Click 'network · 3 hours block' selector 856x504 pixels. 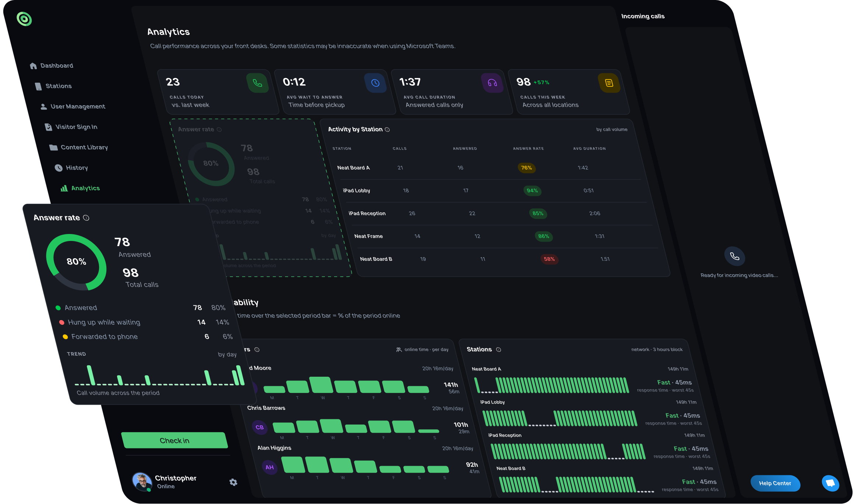coord(657,349)
